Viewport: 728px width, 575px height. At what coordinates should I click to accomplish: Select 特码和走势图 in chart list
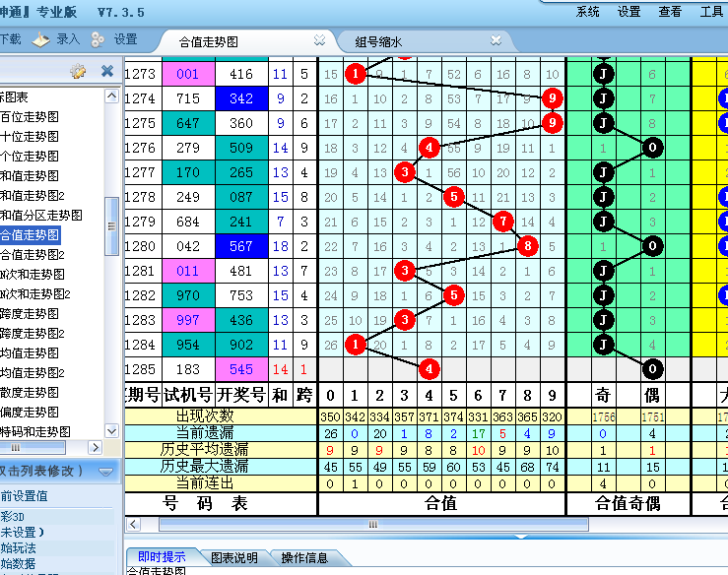tap(35, 432)
